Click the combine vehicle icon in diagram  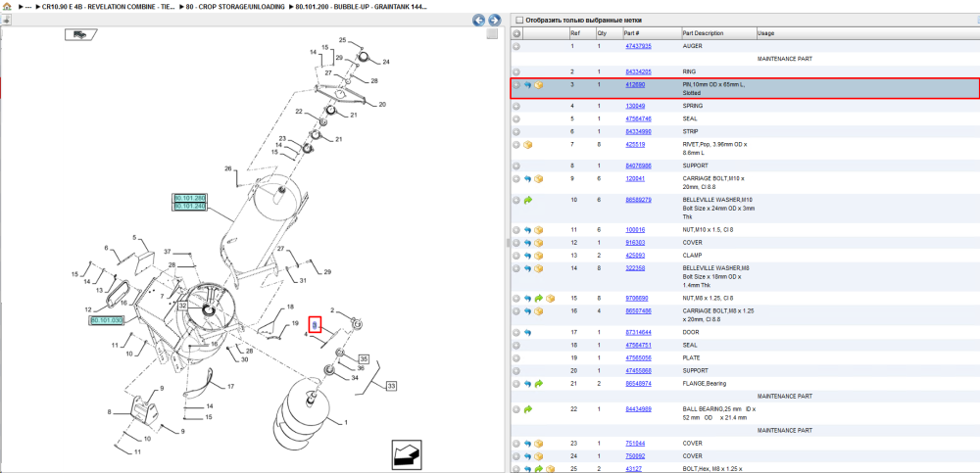(x=80, y=35)
